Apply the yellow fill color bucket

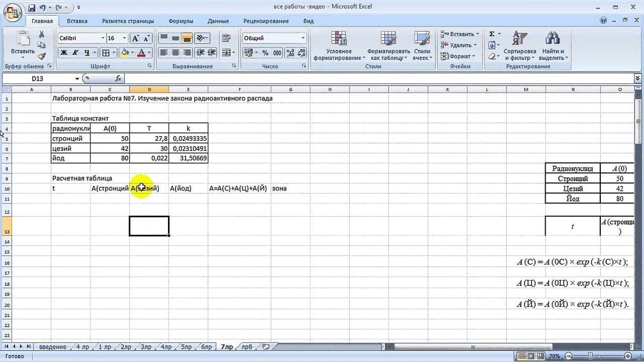click(x=124, y=53)
